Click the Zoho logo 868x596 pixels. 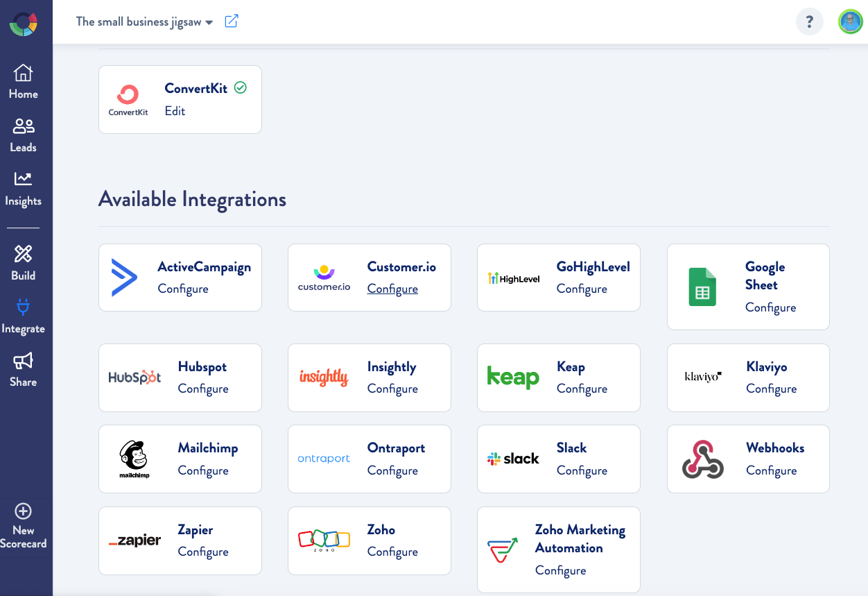(324, 540)
